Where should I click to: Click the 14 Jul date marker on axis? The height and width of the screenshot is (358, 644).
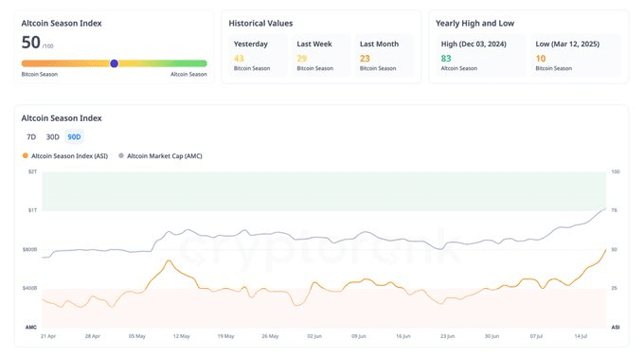581,336
